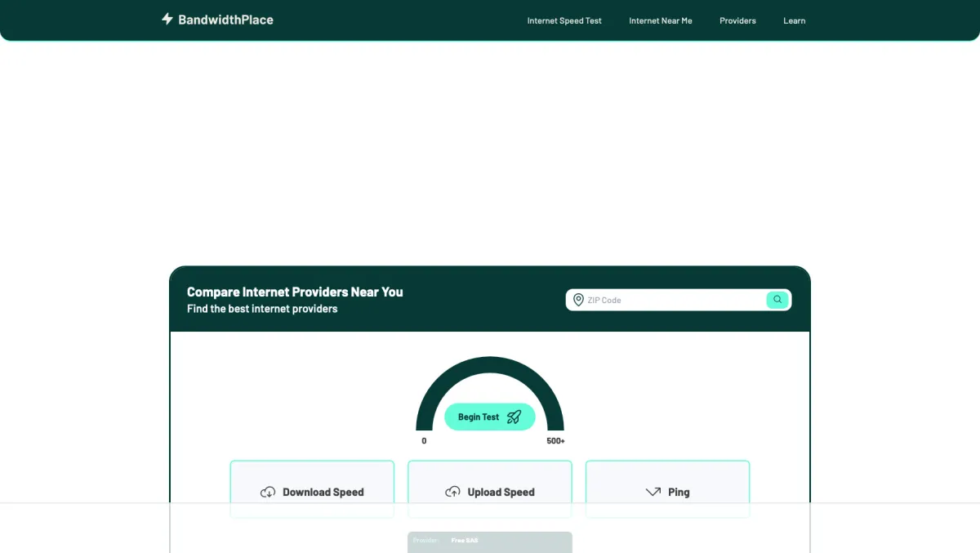Click the Upload Speed cloud icon
This screenshot has height=553, width=980.
coord(452,492)
